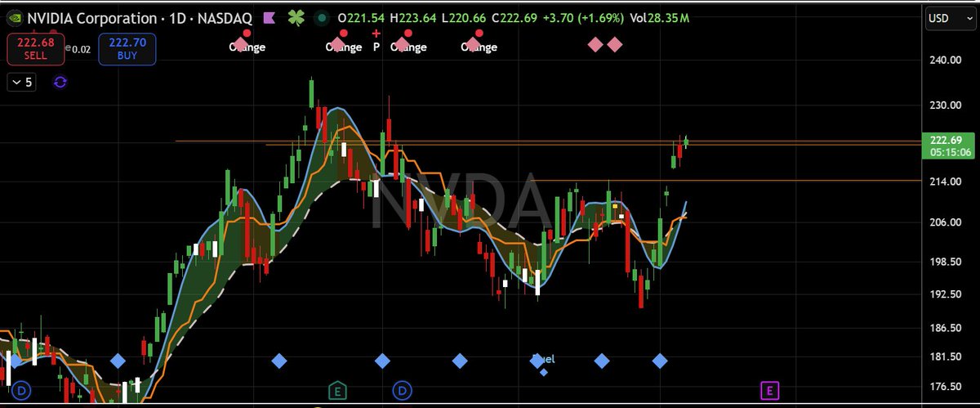
Task: Click the purple flag icon in legend
Action: click(x=269, y=17)
